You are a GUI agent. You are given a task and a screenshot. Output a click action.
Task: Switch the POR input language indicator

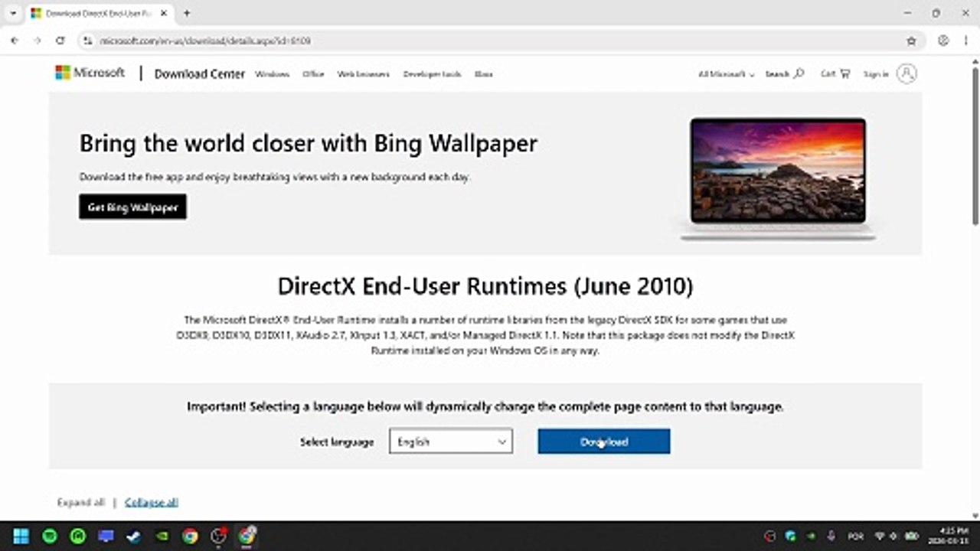pos(856,536)
